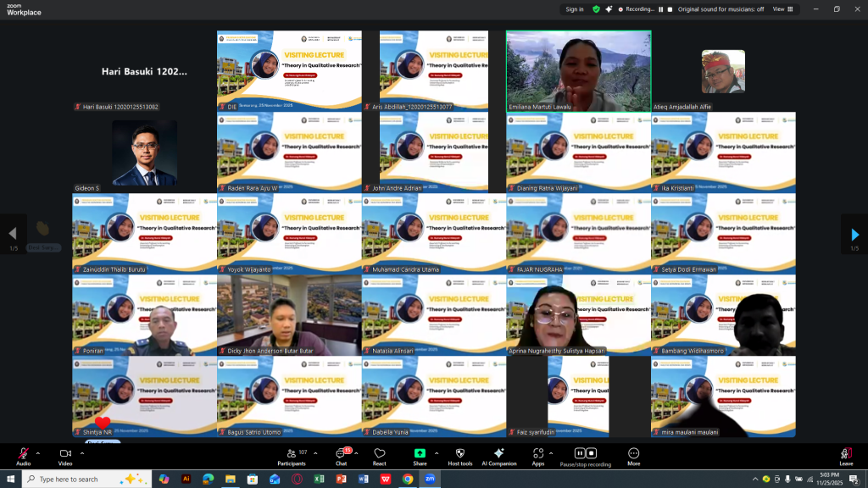This screenshot has width=868, height=488.
Task: Launch the AI Companion
Action: [499, 455]
